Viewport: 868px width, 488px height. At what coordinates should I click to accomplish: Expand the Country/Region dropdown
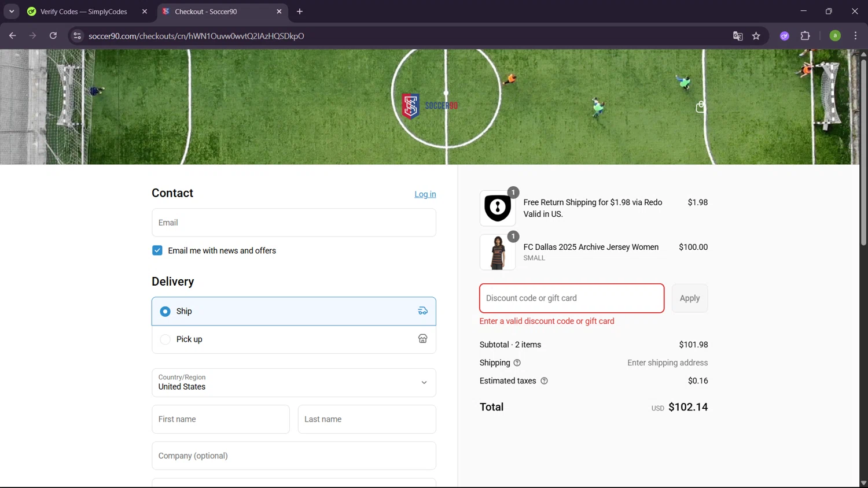pyautogui.click(x=294, y=383)
